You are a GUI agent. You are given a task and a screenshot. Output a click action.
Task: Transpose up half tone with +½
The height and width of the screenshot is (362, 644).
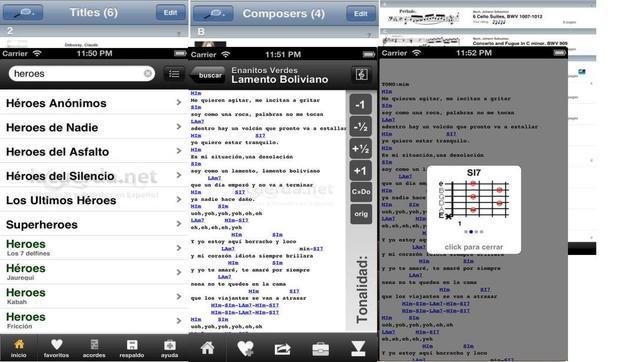[361, 149]
